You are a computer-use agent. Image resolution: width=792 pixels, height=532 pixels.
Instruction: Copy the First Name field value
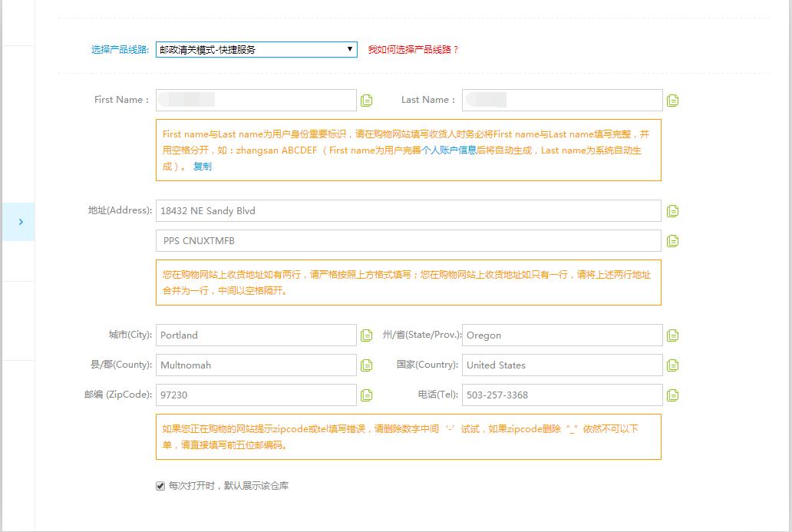367,101
